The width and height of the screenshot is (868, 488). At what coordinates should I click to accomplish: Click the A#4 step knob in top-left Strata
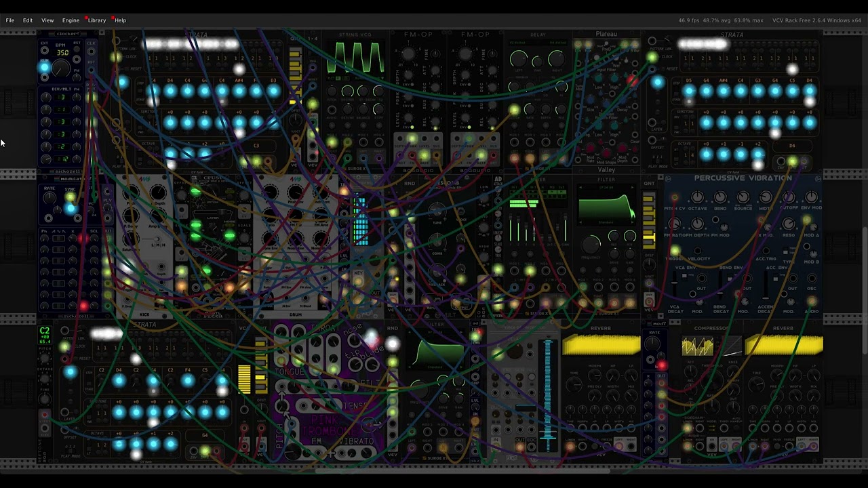[x=239, y=91]
